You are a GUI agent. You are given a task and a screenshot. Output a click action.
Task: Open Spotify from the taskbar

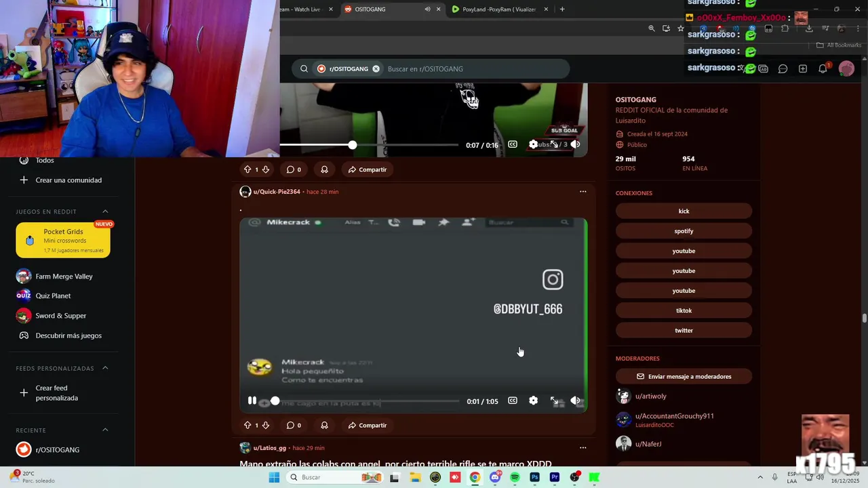pyautogui.click(x=515, y=477)
